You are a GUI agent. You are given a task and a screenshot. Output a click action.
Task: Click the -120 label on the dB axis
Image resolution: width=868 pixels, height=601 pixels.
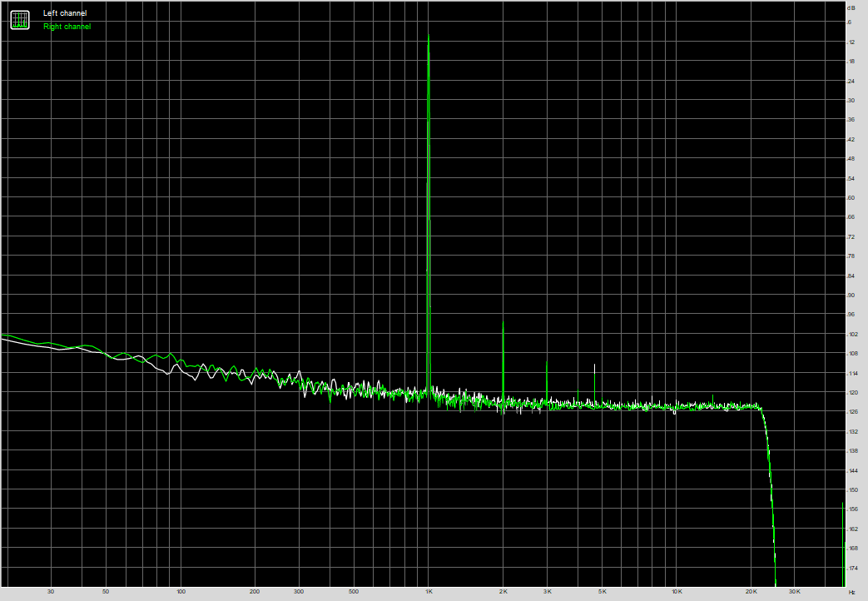(x=851, y=392)
